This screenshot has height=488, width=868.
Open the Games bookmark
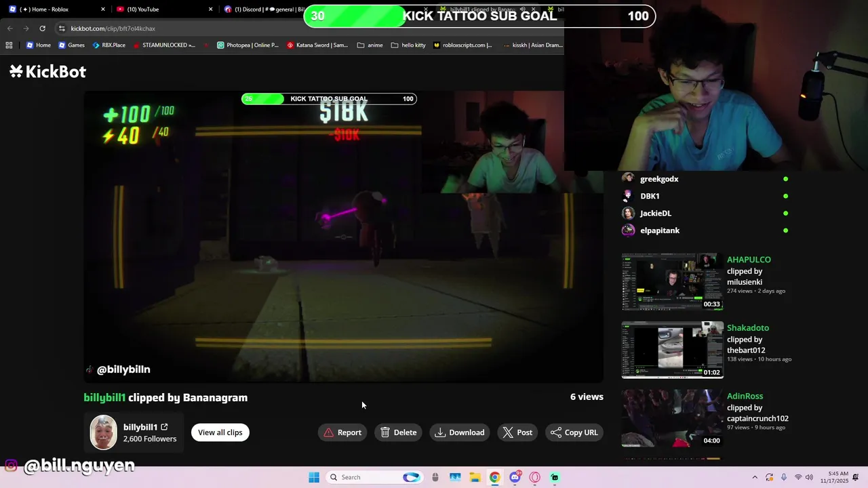(x=71, y=45)
